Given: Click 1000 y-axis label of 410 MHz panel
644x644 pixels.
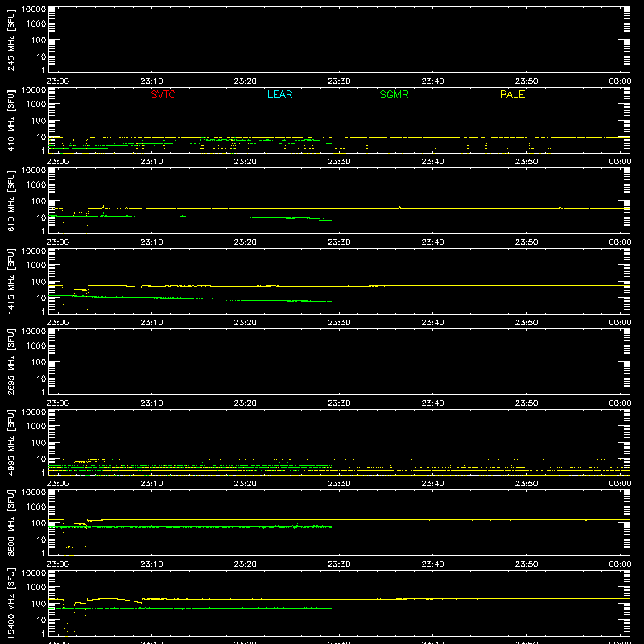Looking at the screenshot, I should click(36, 105).
